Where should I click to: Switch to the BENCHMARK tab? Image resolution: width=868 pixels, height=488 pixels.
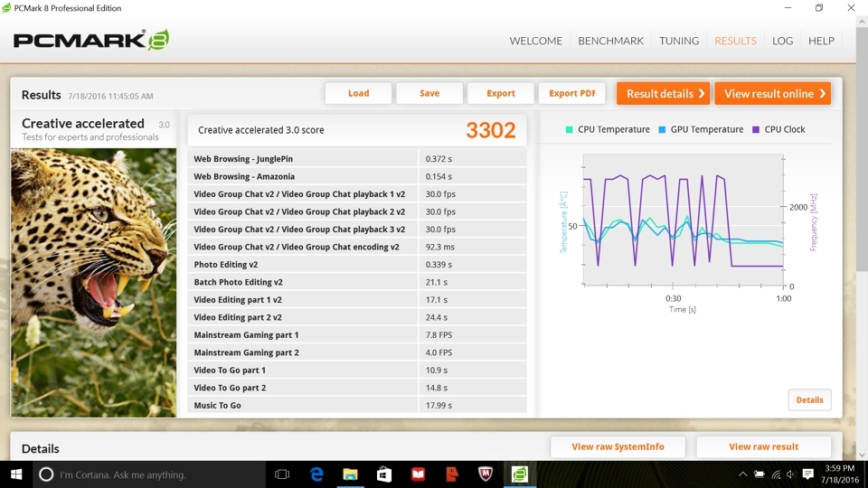pos(610,41)
